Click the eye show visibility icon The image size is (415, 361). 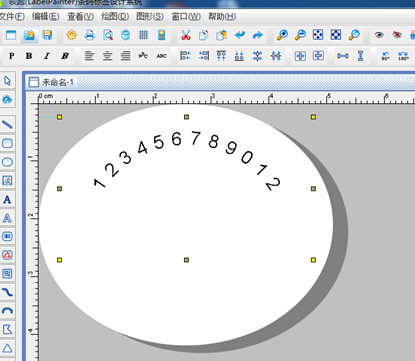pos(379,35)
